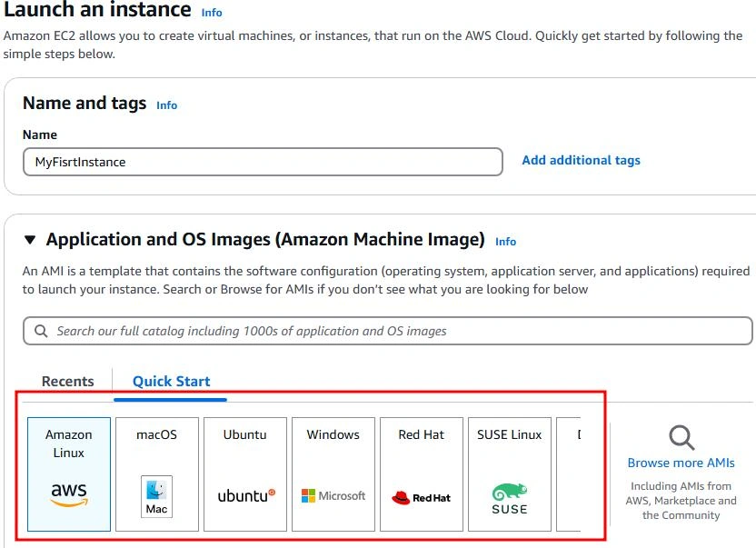The height and width of the screenshot is (548, 756).
Task: Select the SUSE Linux AMI card
Action: click(510, 474)
